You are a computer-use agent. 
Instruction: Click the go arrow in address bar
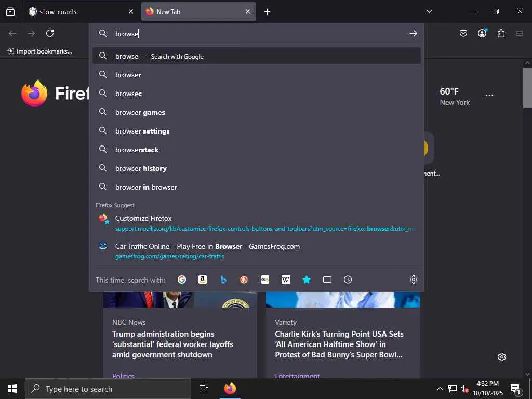click(413, 33)
